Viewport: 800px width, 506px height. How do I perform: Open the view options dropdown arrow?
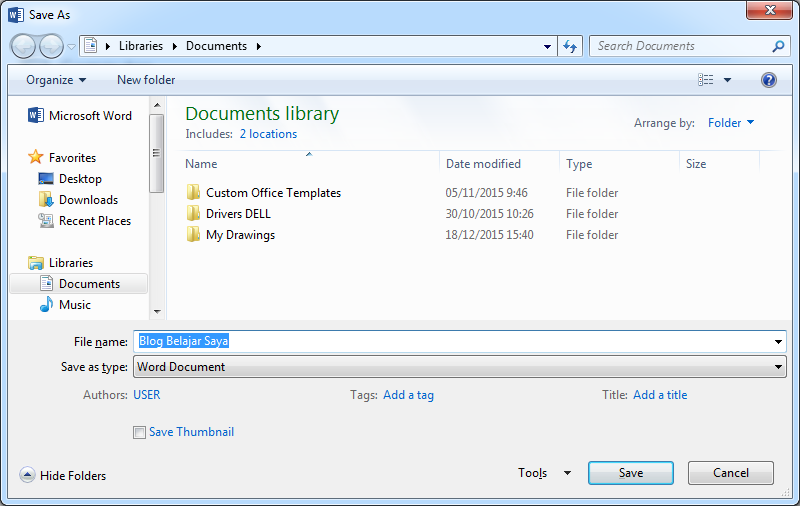click(x=728, y=80)
